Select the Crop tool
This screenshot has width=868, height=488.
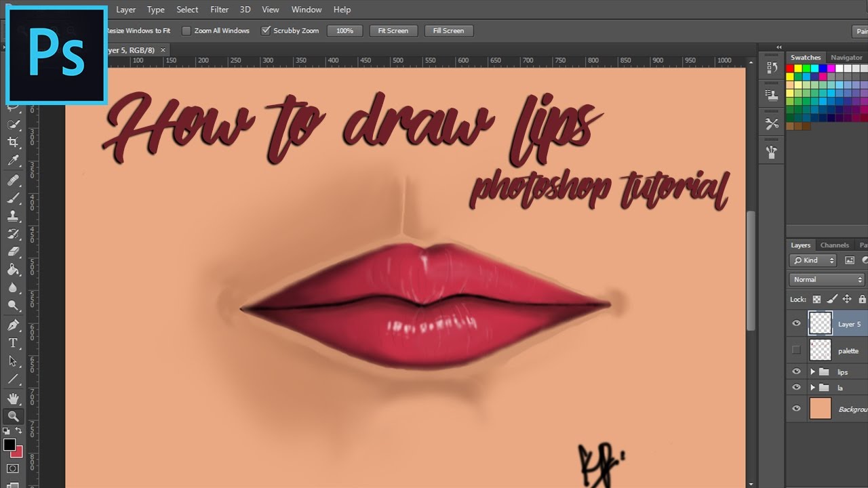(13, 142)
